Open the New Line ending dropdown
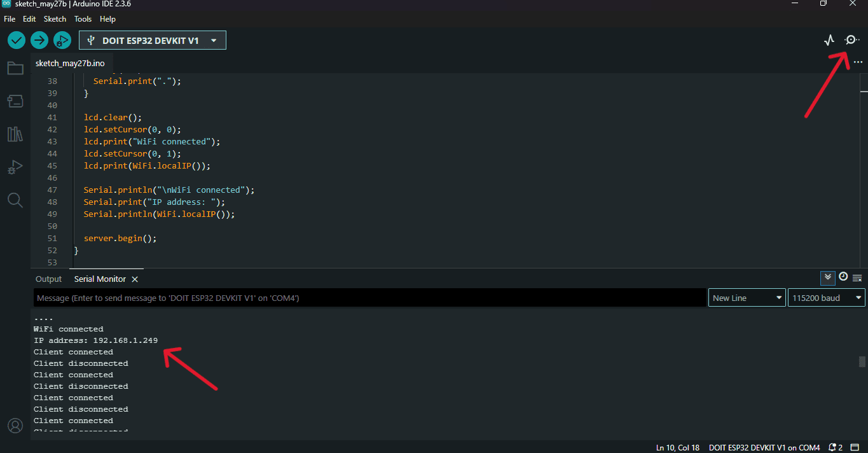Viewport: 868px width, 453px height. pos(747,298)
